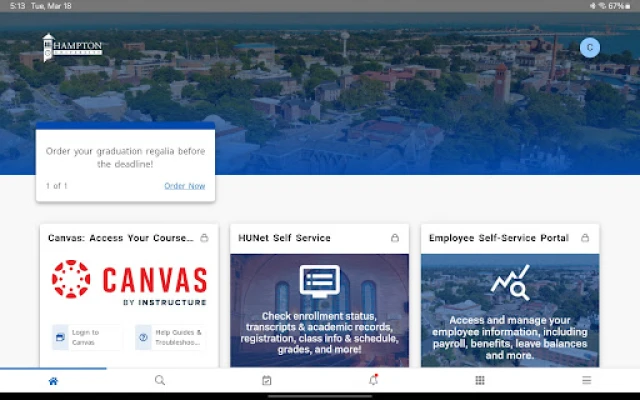Tap the Home icon in bottom navigation
This screenshot has height=400, width=640.
click(x=53, y=381)
